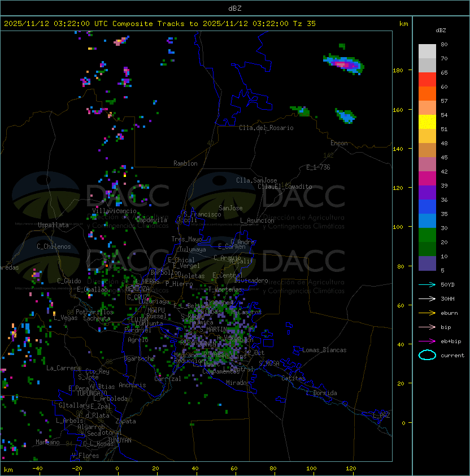
Task: Click the Ugarteche map label
Action: point(140,358)
